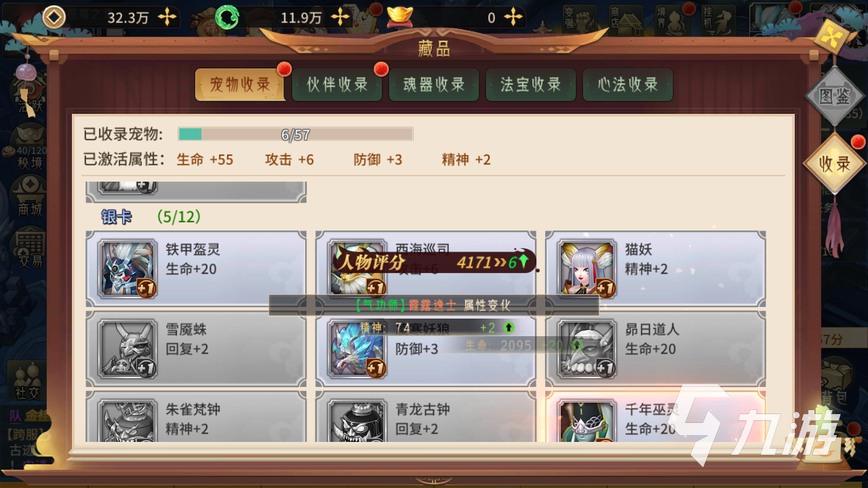Open the 猫妖 pet portrait
This screenshot has height=488, width=868.
pyautogui.click(x=587, y=268)
